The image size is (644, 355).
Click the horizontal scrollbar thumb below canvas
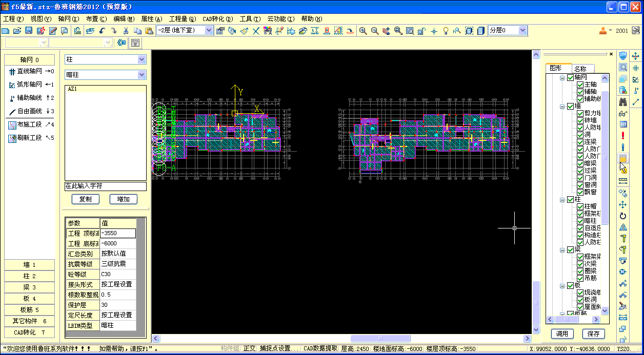pos(380,339)
